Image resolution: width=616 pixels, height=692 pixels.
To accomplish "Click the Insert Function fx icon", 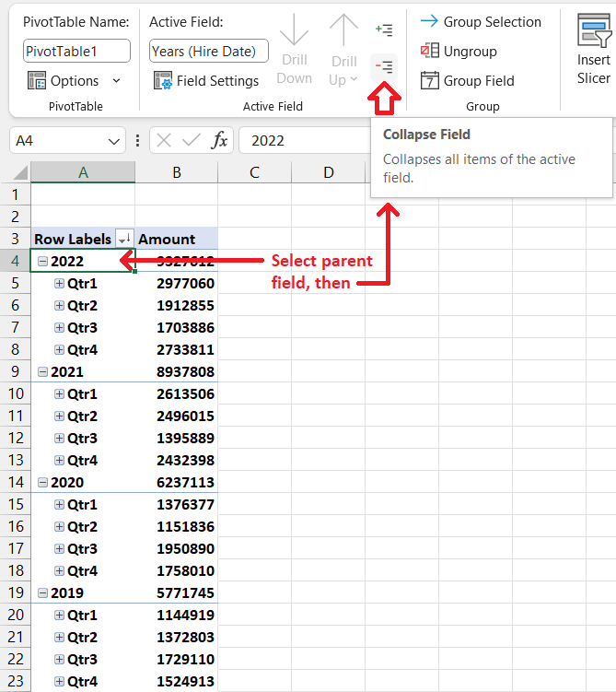I will point(219,140).
